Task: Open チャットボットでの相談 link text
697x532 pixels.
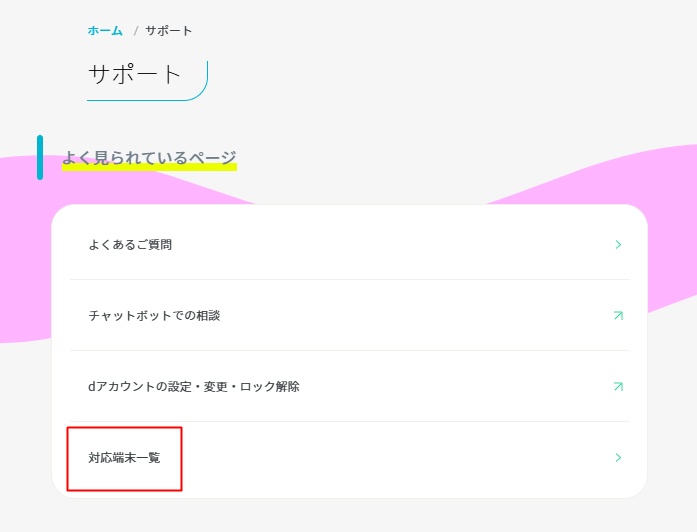Action: [x=154, y=316]
